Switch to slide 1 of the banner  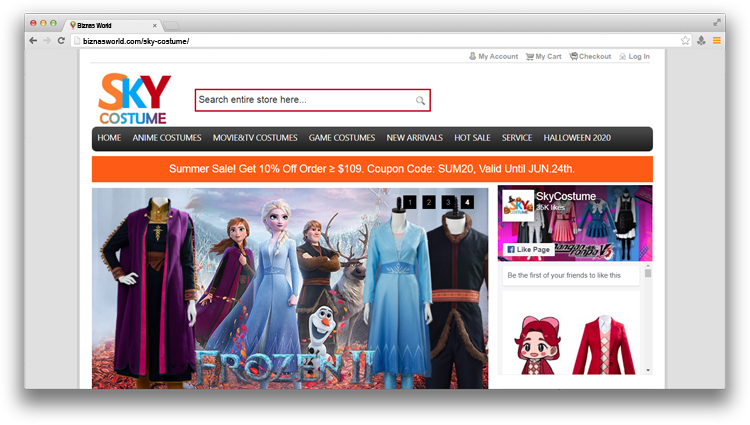coord(409,202)
